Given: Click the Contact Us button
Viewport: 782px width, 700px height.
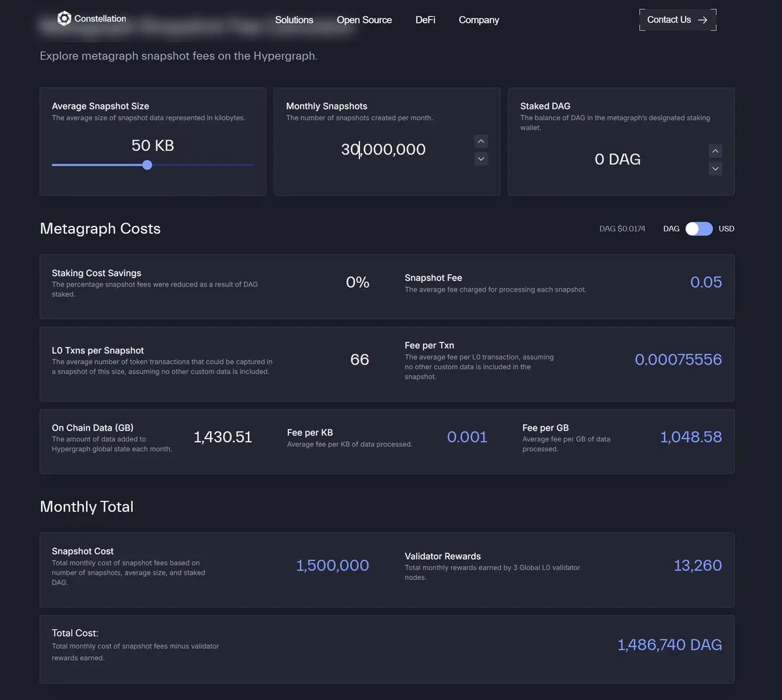Looking at the screenshot, I should (x=678, y=20).
